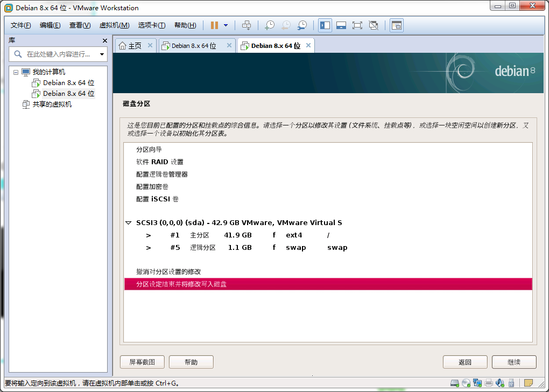Select 撤消对分区设置的修改
Screen dimensions: 549x392
[168, 271]
